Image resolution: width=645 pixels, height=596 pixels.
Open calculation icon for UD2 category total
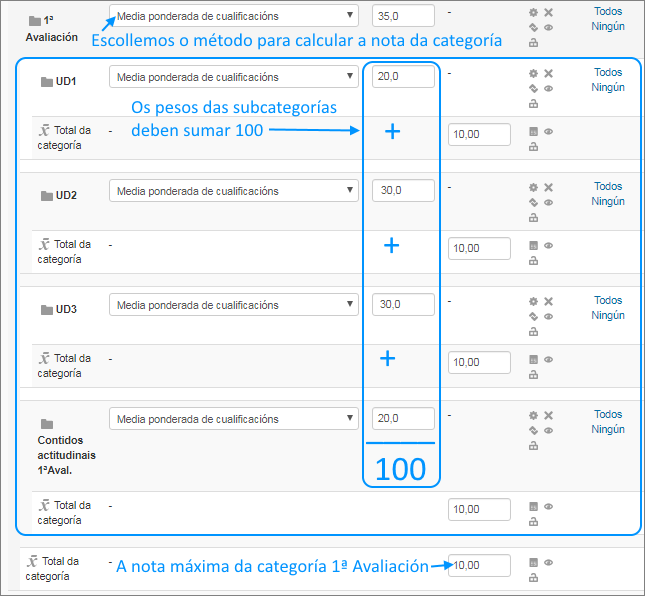pyautogui.click(x=533, y=246)
